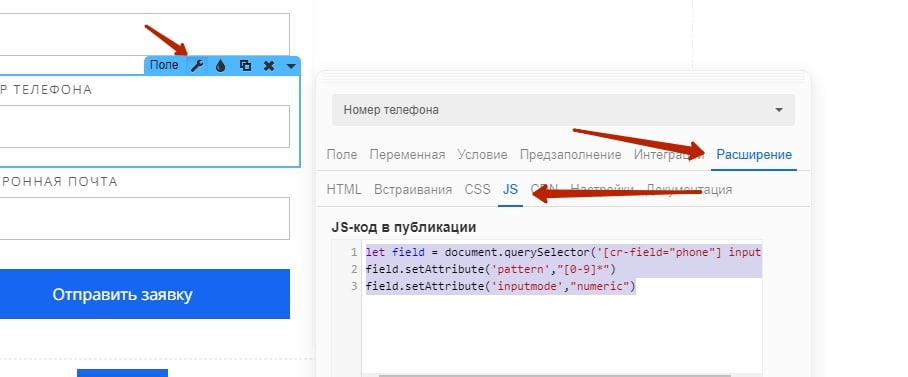908x377 pixels.
Task: Open the Номер телефона field selector dropdown
Action: tap(563, 109)
